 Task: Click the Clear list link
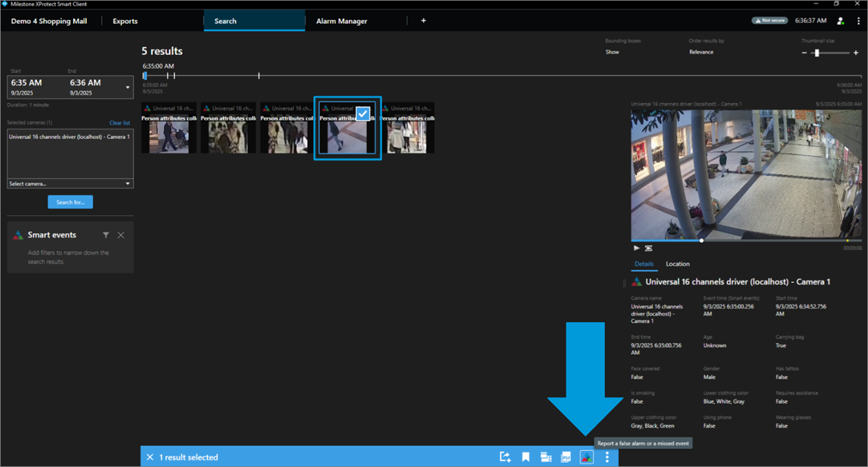(120, 123)
